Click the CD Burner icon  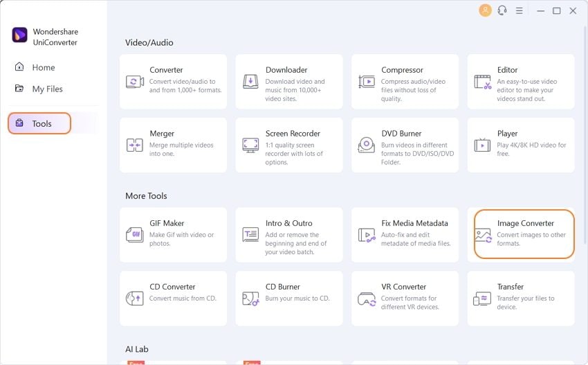click(250, 299)
